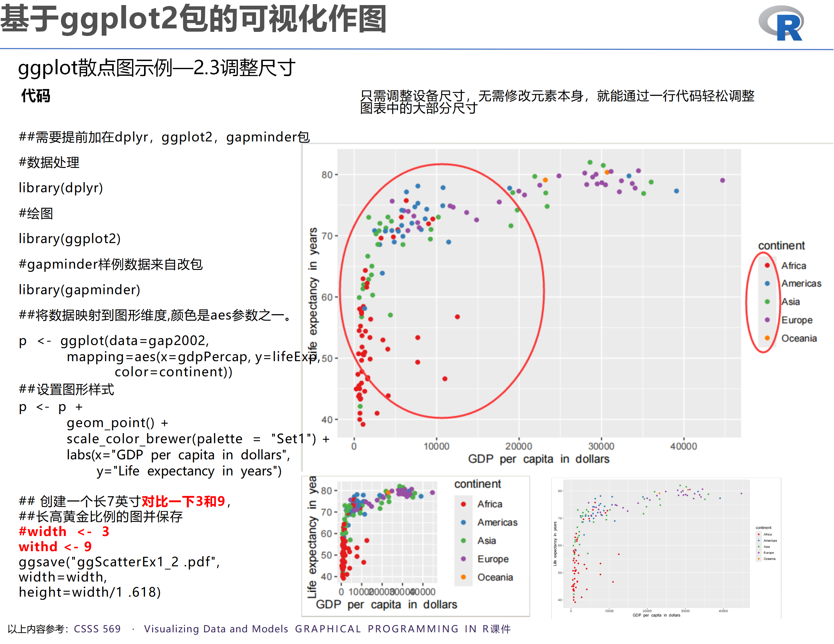
Task: Click the comment ##需要提前加在dplyr, ggplot2, gapminder包
Action: click(x=164, y=137)
